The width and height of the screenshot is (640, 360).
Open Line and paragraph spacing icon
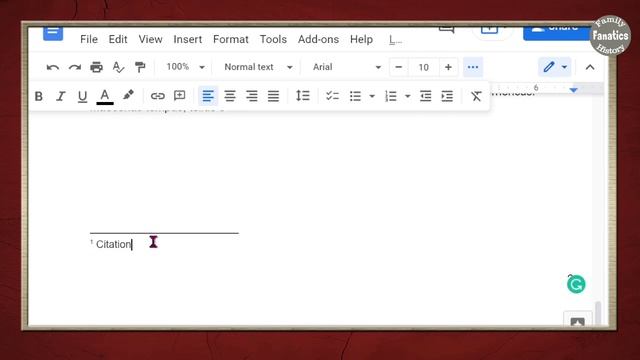(303, 96)
